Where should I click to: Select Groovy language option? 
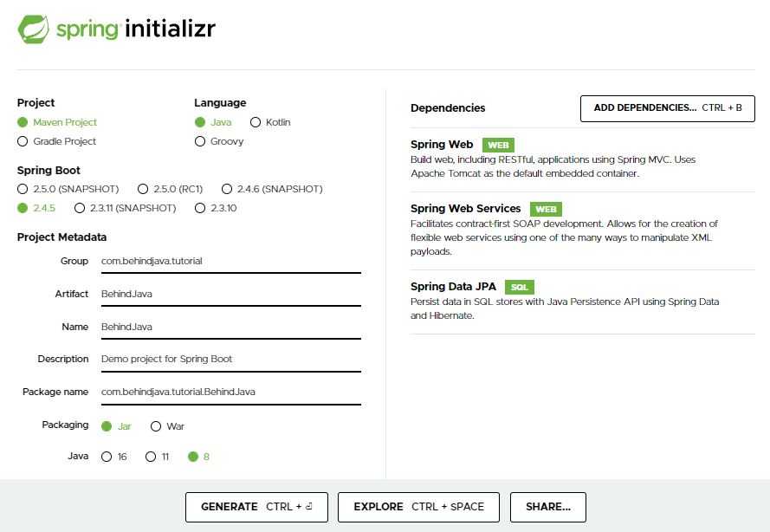point(200,141)
